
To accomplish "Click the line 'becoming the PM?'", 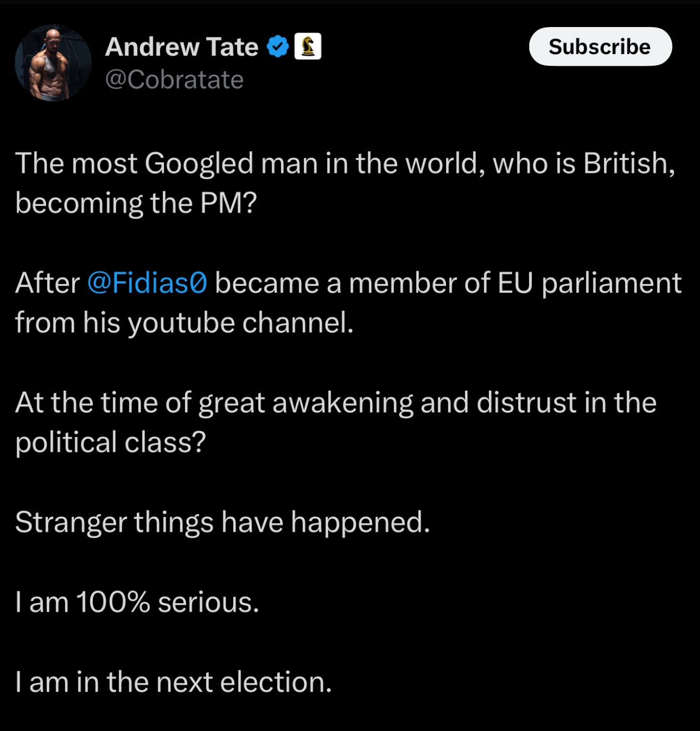I will coord(136,204).
